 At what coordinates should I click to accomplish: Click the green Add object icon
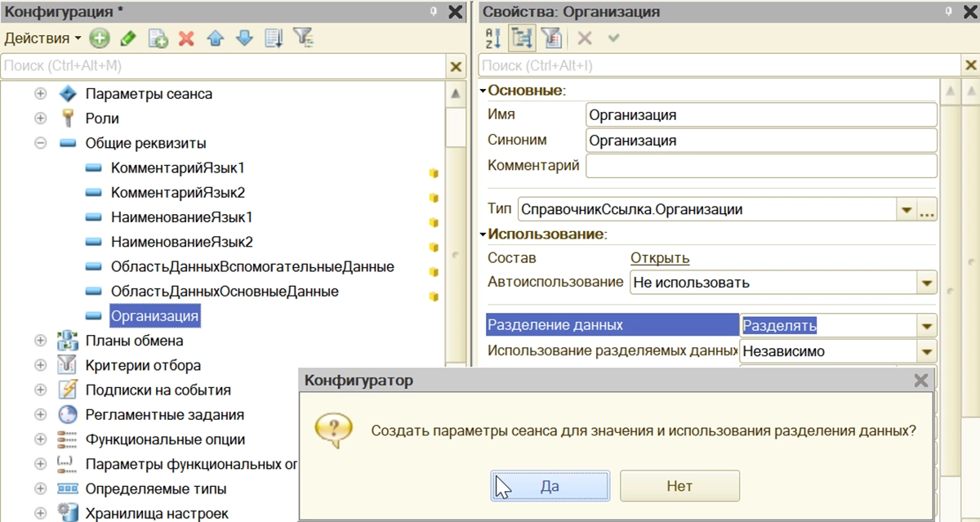100,38
